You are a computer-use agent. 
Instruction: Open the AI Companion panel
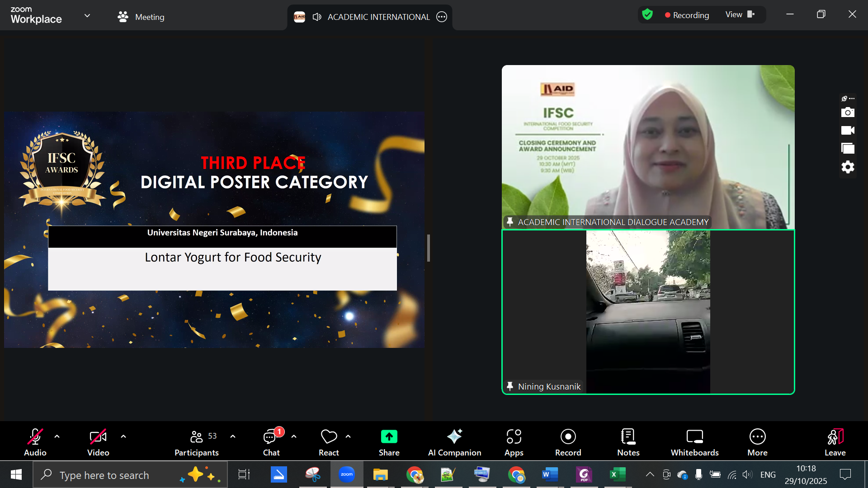click(x=454, y=442)
